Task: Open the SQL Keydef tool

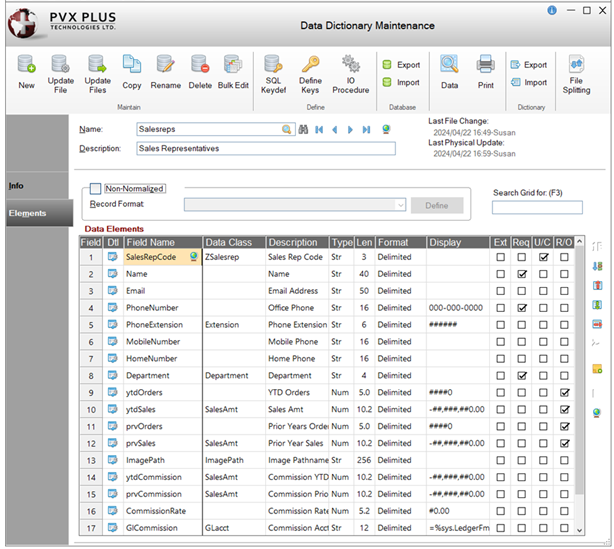Action: coord(274,72)
